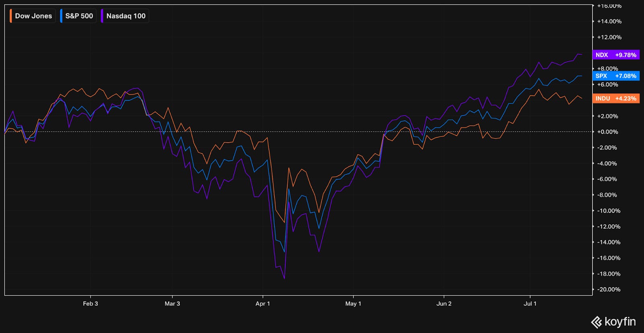Click the Feb 3 date label
644x333 pixels.
pos(90,304)
